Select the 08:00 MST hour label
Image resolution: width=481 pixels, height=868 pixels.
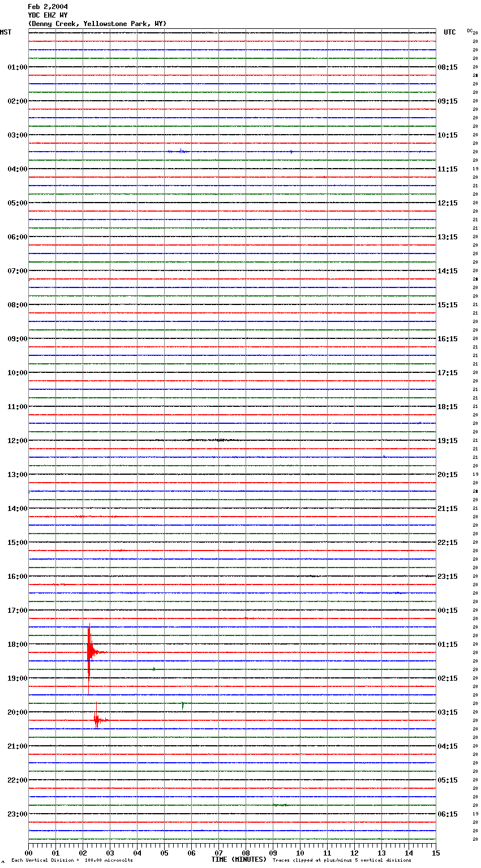pos(17,305)
